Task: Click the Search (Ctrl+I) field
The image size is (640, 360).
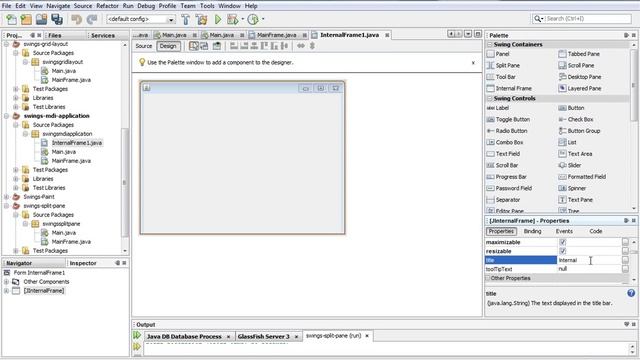Action: [x=586, y=19]
